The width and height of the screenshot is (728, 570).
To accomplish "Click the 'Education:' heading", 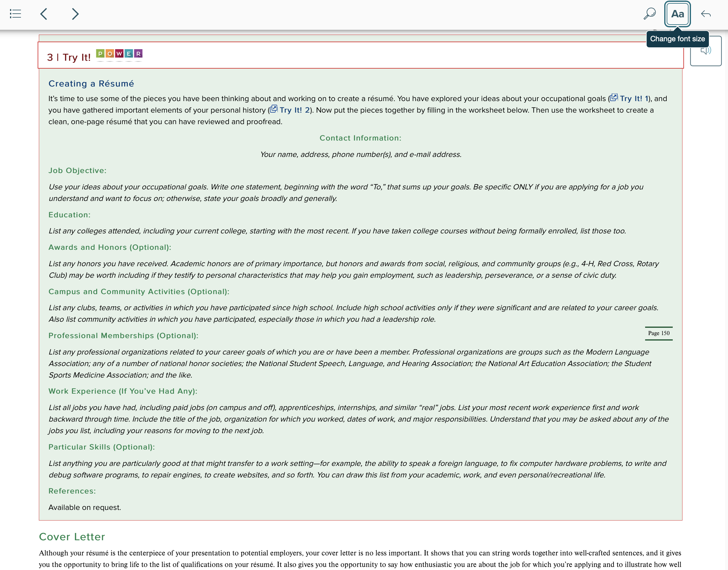I will 70,215.
